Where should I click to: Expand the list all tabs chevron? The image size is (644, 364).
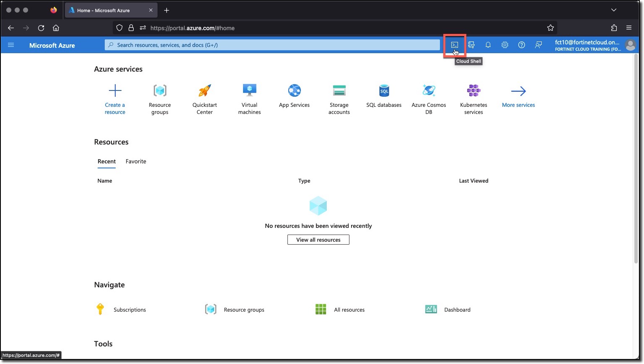614,10
